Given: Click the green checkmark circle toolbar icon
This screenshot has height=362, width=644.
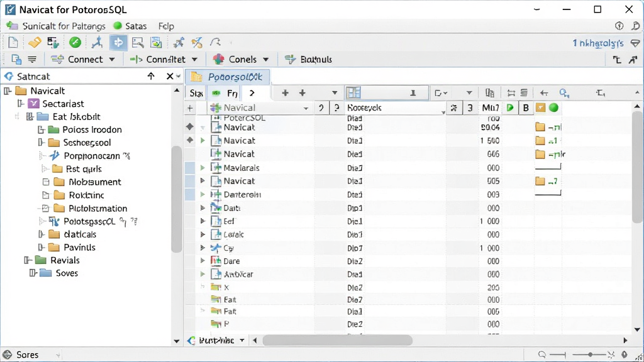Looking at the screenshot, I should (75, 42).
